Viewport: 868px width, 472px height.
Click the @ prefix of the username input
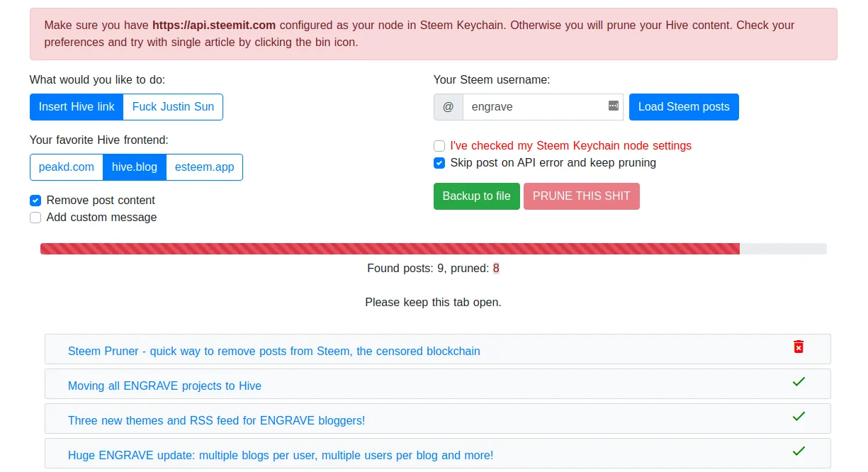pos(448,107)
